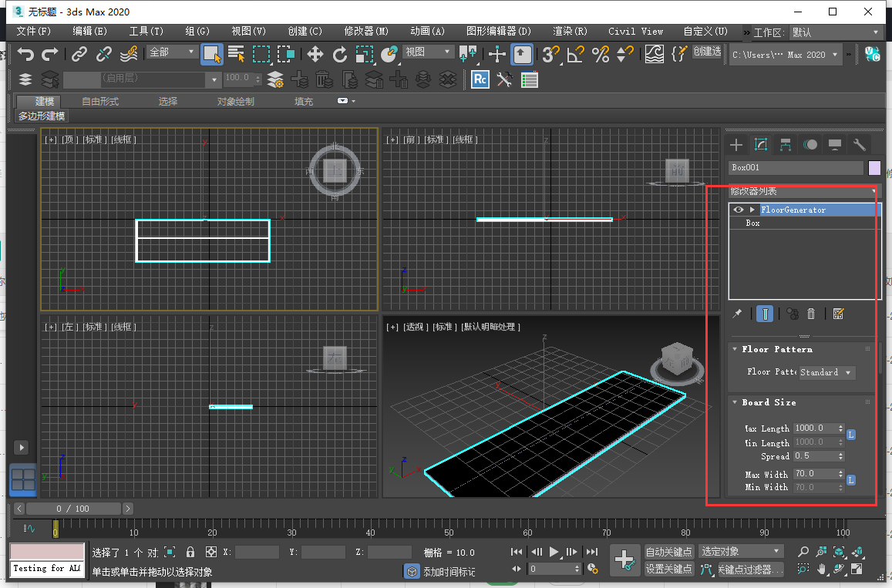Screen dimensions: 892x588
Task: Open the Rc plugin icon
Action: (x=480, y=79)
